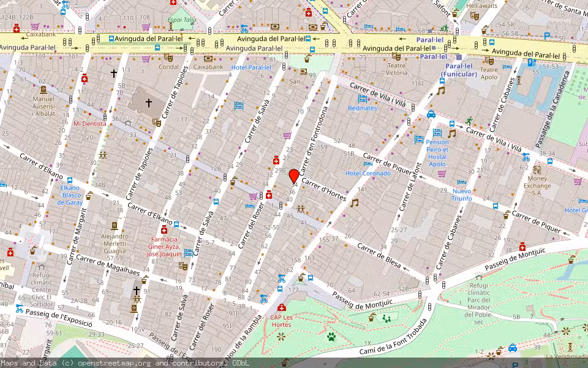Click the red location pin marker
Image resolution: width=588 pixels, height=368 pixels.
point(294,176)
